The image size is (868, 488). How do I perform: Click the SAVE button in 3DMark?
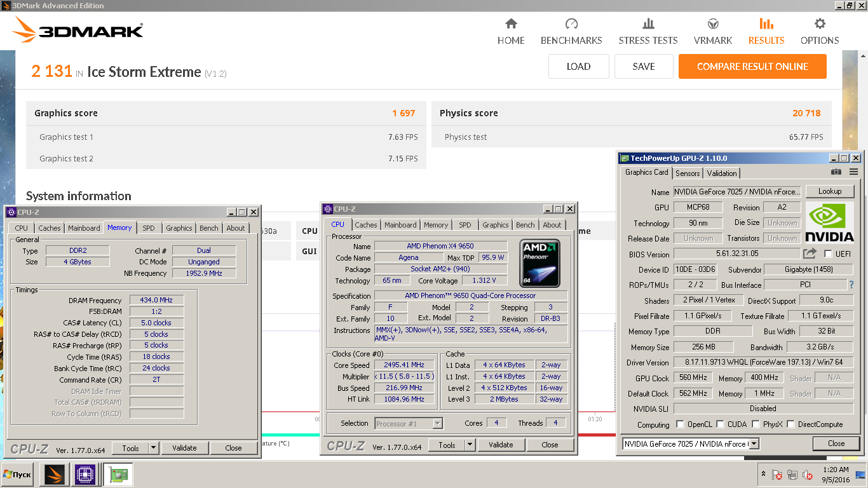(644, 66)
